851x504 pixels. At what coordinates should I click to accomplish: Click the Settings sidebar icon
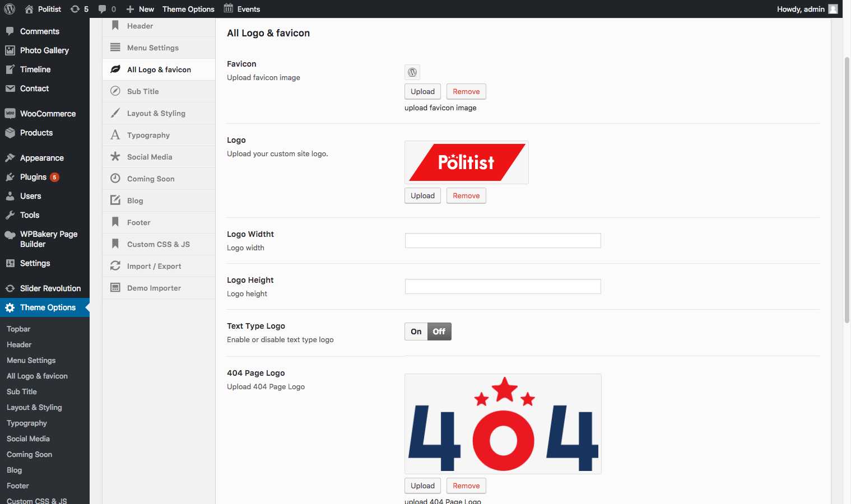tap(10, 263)
